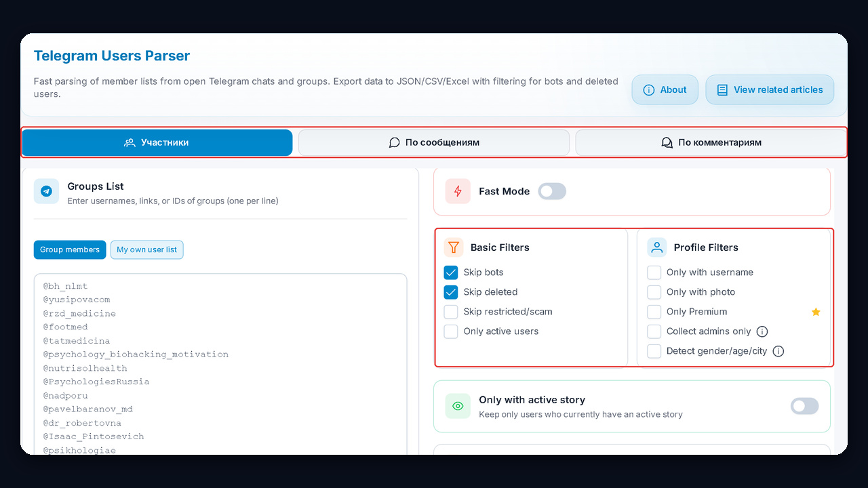The image size is (868, 488).
Task: Click the @tatmedicina entry
Action: (77, 341)
